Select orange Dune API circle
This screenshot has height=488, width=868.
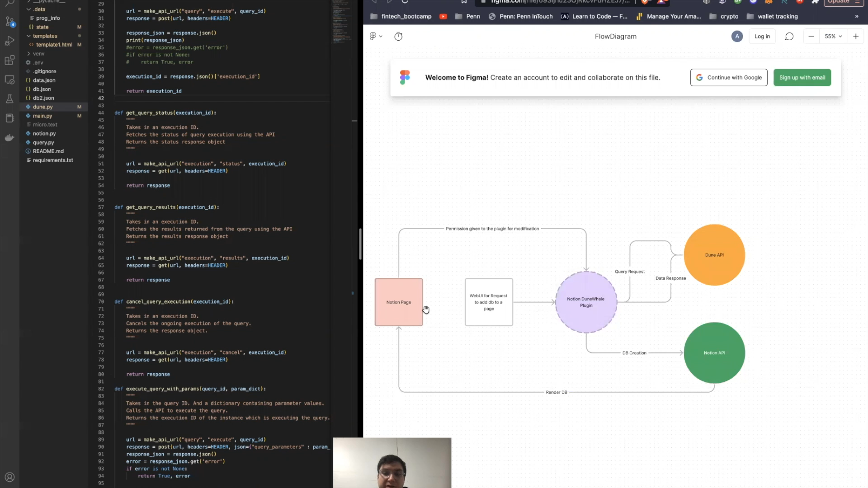coord(714,254)
